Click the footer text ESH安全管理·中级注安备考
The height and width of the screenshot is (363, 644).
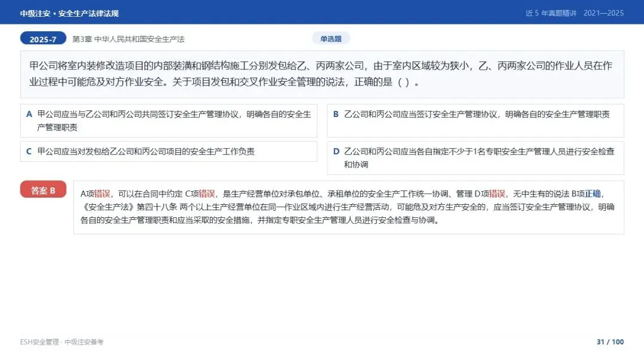tap(61, 342)
